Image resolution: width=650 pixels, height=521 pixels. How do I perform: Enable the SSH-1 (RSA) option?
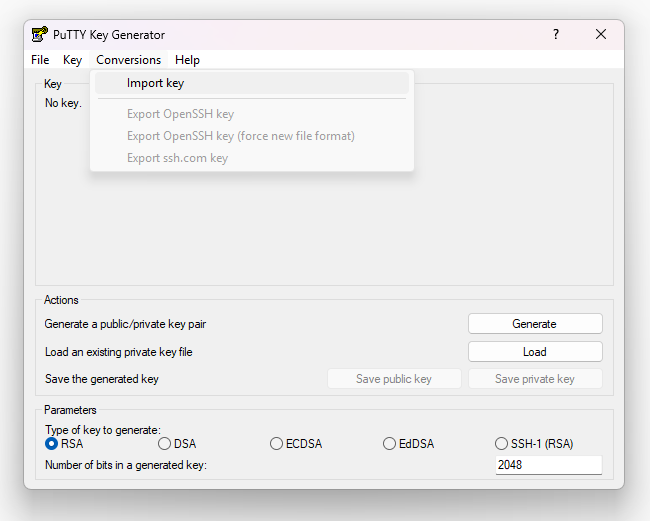point(502,444)
